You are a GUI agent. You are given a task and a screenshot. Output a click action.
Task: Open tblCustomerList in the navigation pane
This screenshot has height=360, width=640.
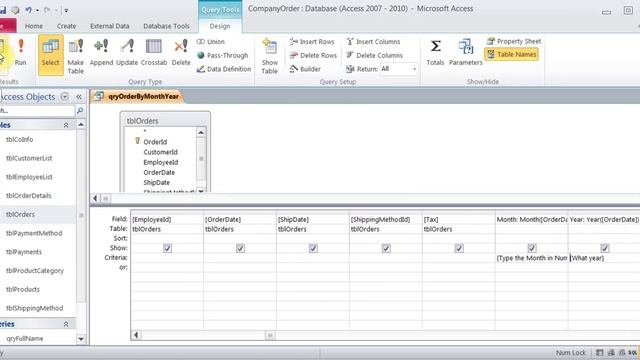tap(29, 158)
